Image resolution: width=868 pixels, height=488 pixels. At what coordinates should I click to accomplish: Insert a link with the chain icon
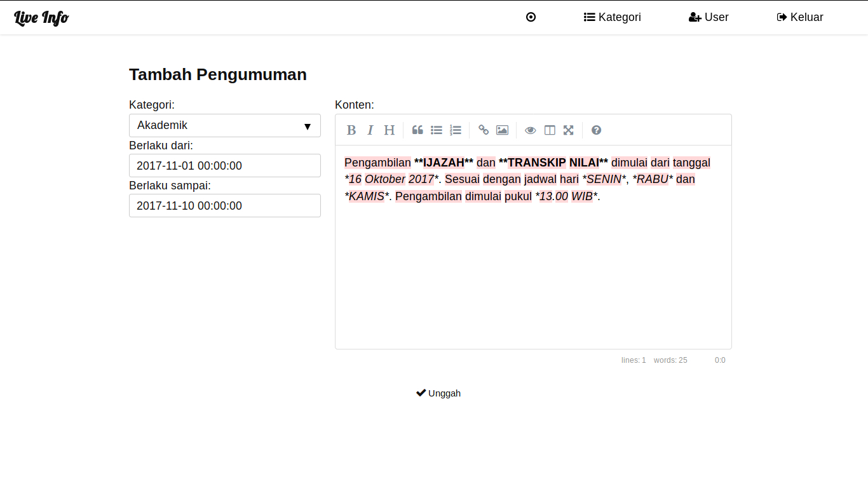pos(484,130)
